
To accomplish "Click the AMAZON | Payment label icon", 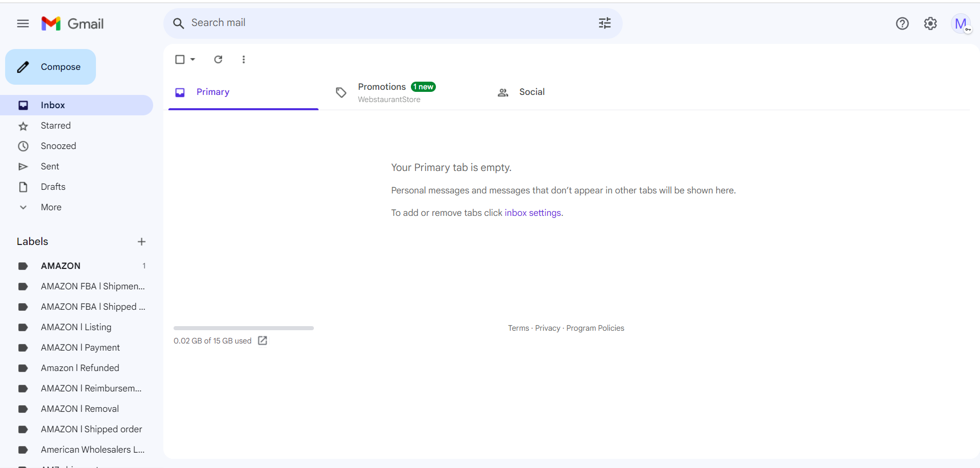I will click(23, 348).
